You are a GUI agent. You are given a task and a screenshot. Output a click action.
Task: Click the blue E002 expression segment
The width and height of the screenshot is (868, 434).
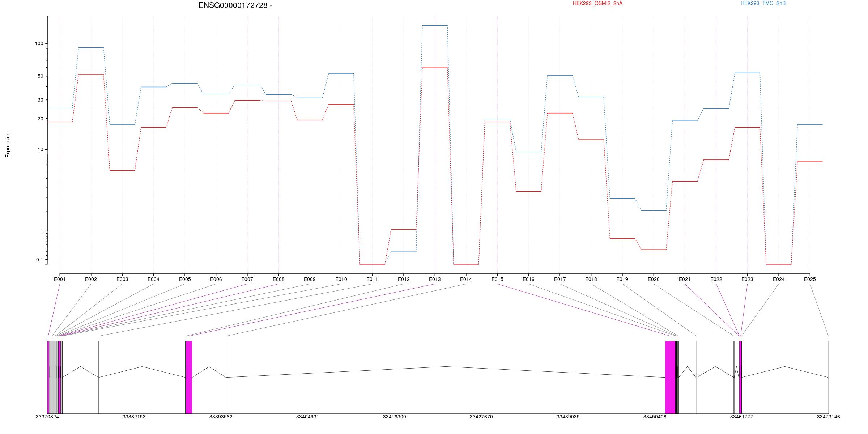(x=91, y=48)
